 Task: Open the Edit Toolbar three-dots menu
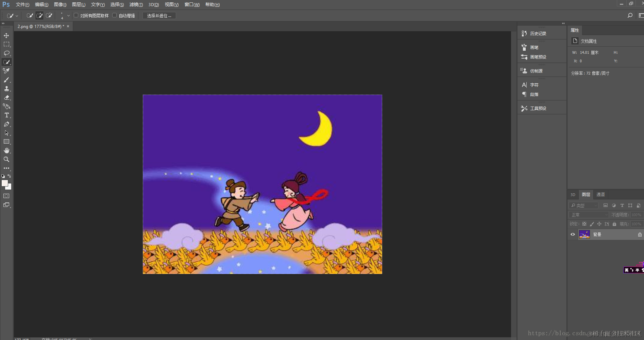pyautogui.click(x=6, y=168)
